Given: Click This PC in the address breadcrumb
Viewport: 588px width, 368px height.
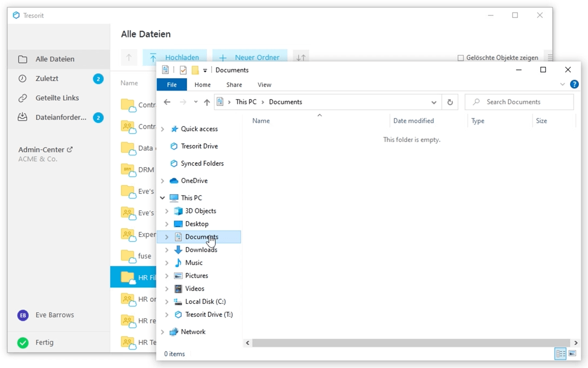Looking at the screenshot, I should click(246, 102).
